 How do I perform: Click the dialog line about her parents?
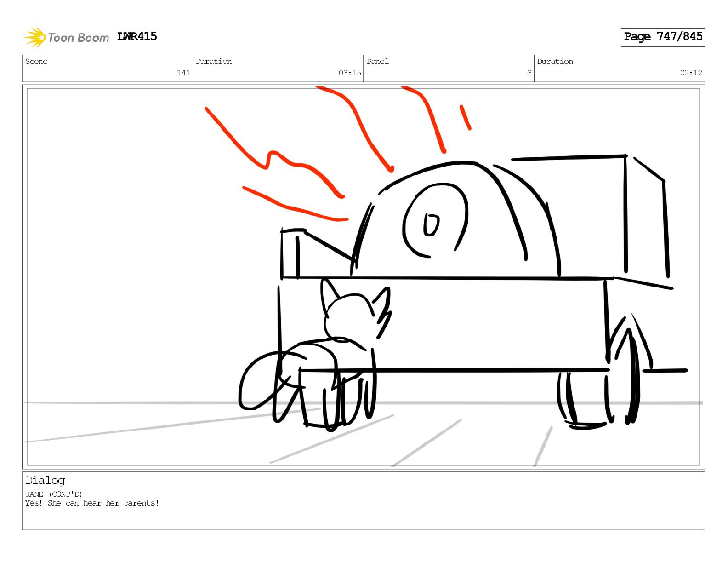(x=92, y=503)
